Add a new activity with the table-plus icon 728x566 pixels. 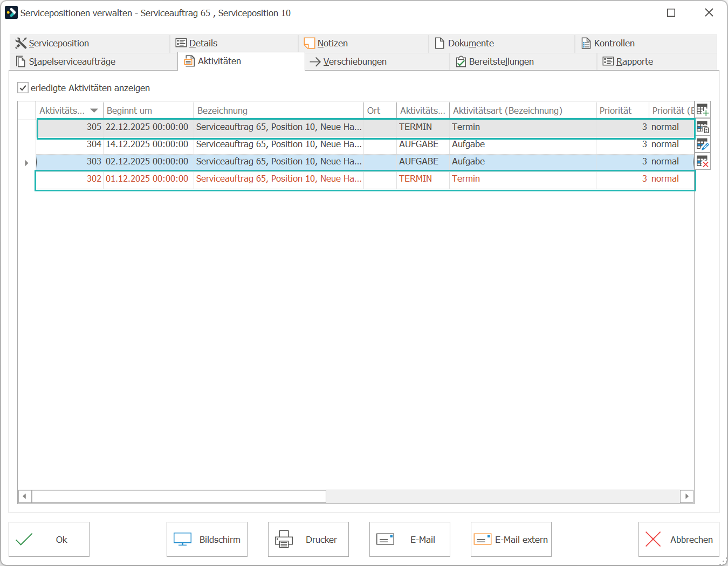703,110
